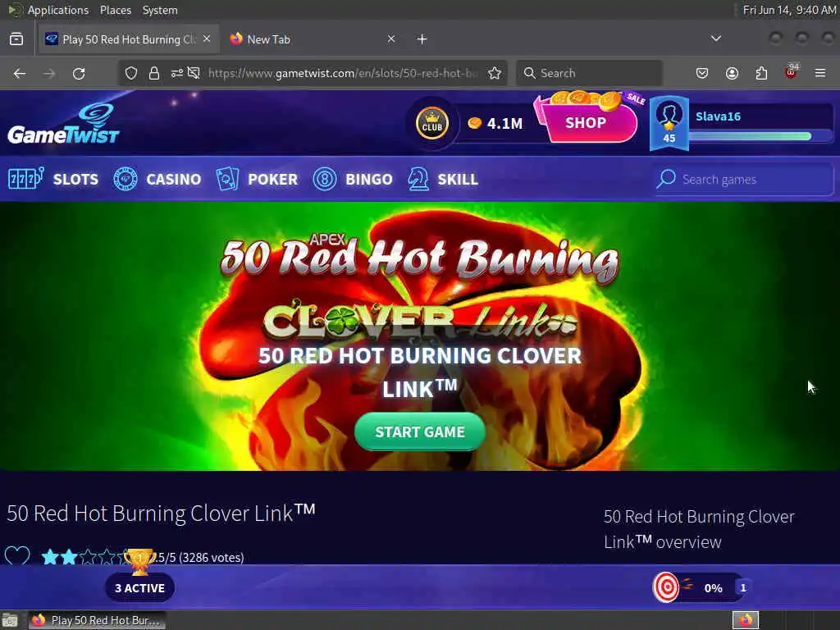Add game to favorites with heart icon
840x630 pixels.
point(17,555)
